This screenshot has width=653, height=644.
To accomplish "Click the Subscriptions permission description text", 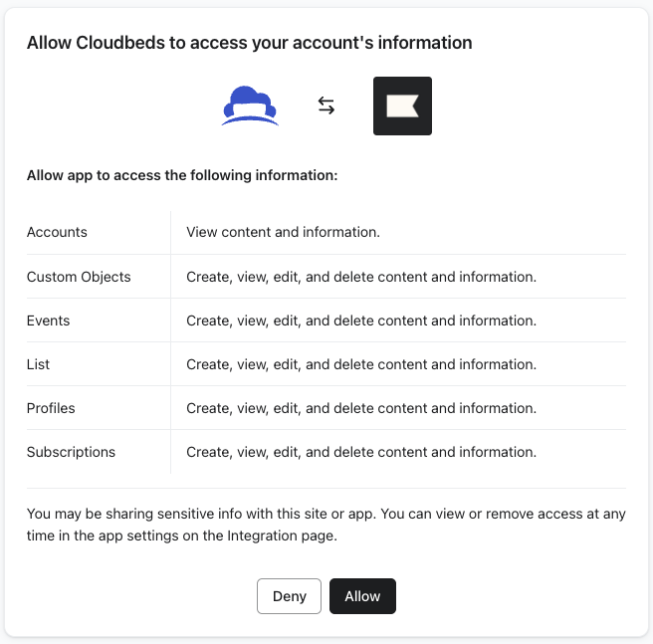I will (361, 452).
